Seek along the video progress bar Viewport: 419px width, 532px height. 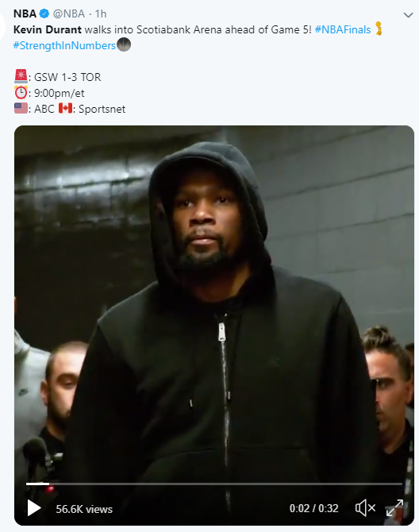click(x=214, y=484)
